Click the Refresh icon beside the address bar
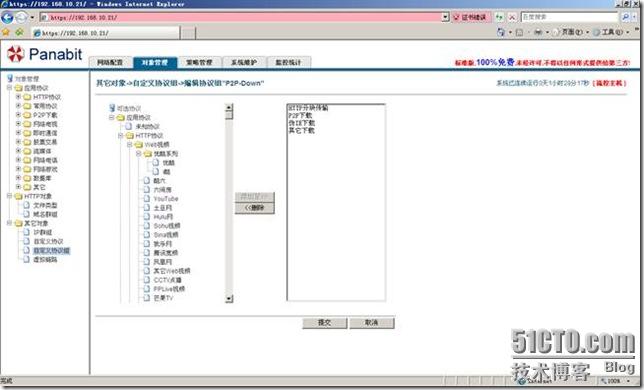The image size is (644, 390). 499,17
